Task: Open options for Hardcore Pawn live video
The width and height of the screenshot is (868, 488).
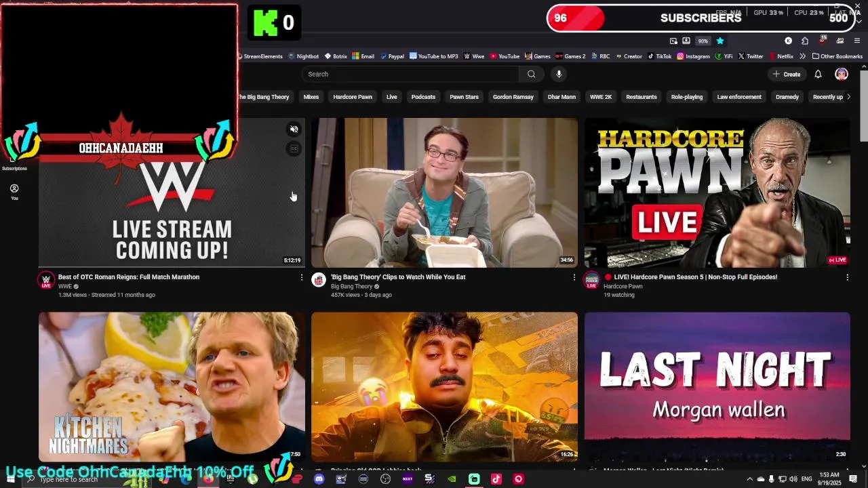Action: 847,277
